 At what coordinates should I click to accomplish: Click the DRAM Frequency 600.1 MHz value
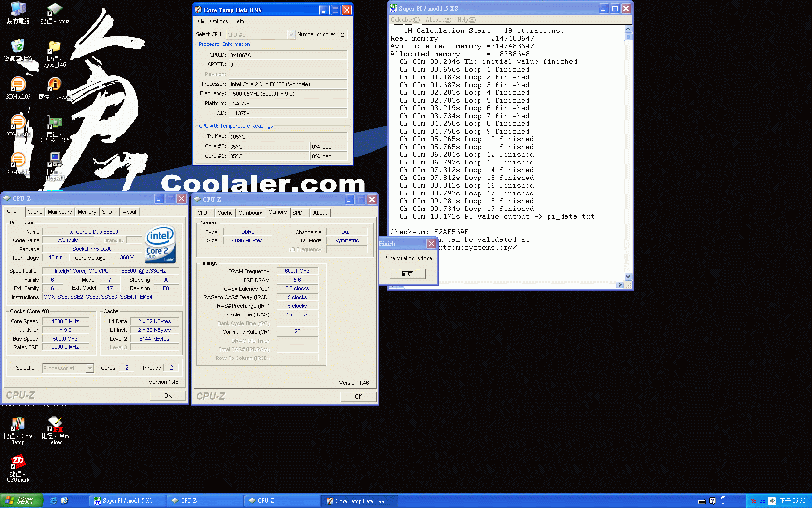(297, 271)
